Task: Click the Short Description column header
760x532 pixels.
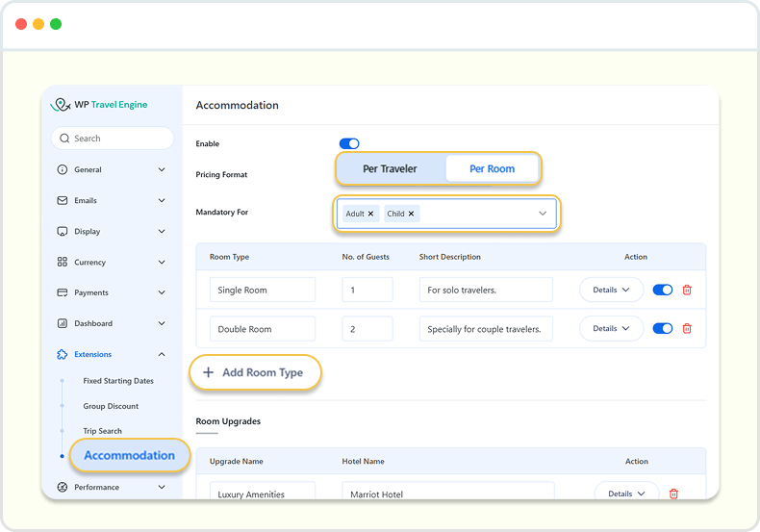Action: pyautogui.click(x=450, y=257)
